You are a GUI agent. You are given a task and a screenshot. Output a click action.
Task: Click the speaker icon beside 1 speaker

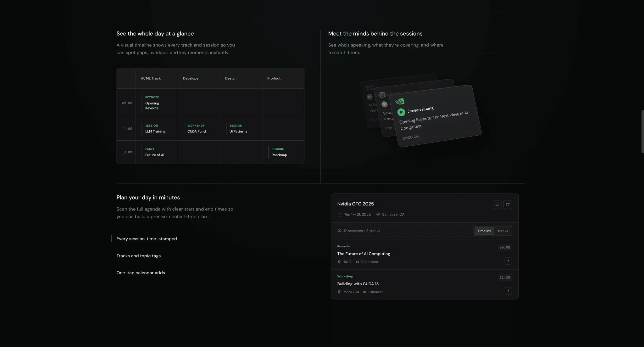[x=365, y=292]
